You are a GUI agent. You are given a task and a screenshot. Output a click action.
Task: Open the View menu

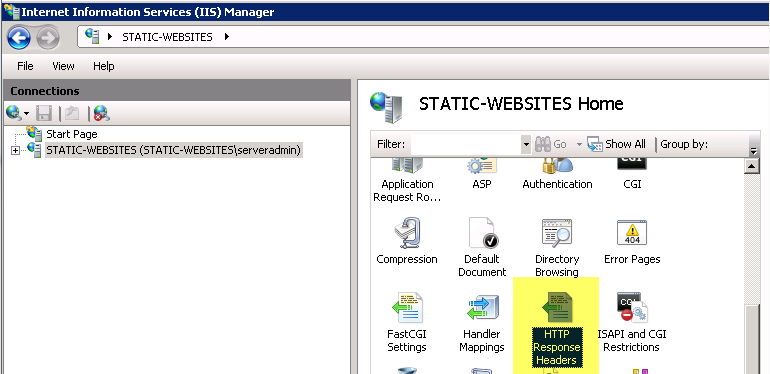pyautogui.click(x=63, y=66)
